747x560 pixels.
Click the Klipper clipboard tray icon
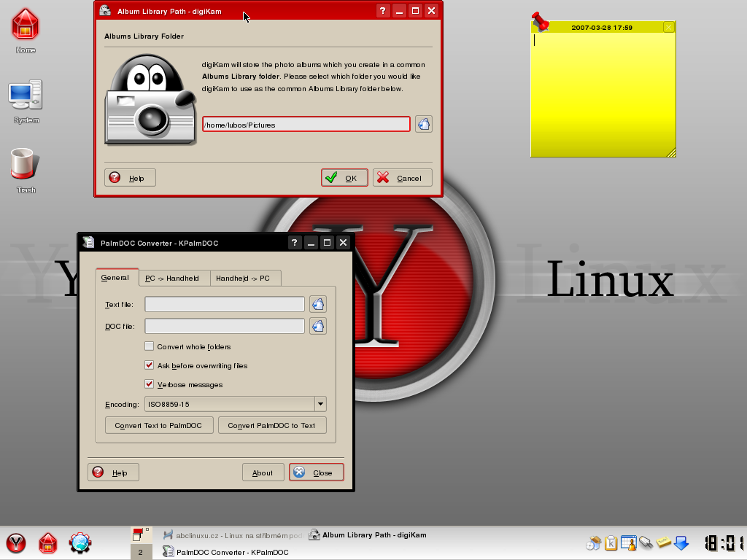(611, 542)
